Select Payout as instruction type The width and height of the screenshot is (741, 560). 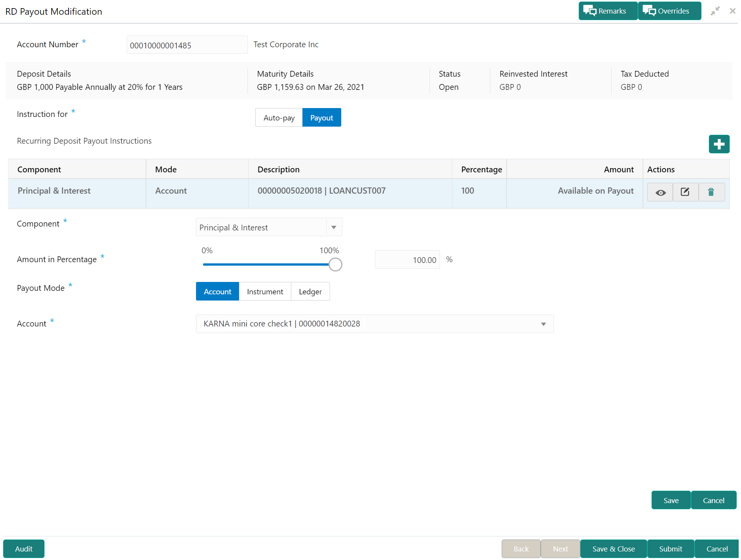click(x=322, y=117)
